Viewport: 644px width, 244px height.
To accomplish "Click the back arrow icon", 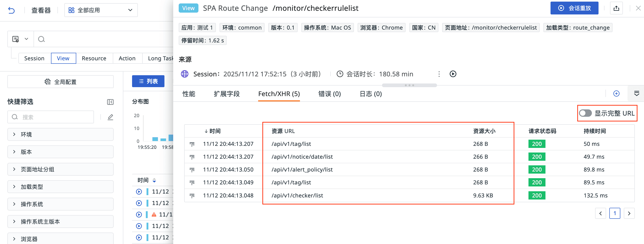I will [11, 10].
